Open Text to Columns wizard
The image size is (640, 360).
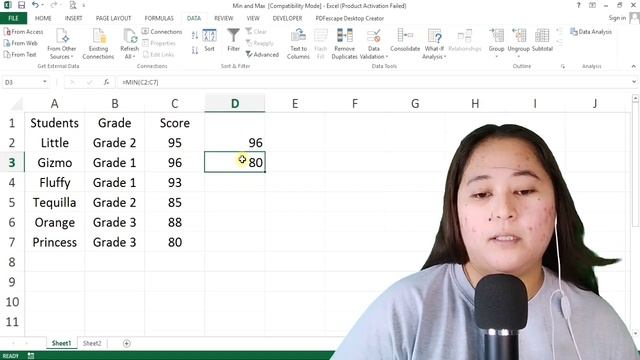coord(298,44)
